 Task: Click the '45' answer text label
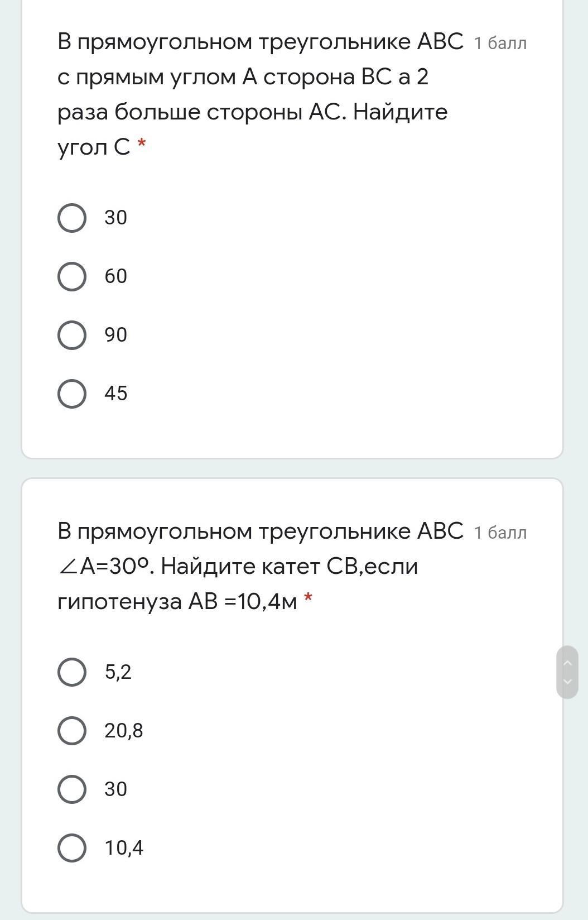tap(116, 394)
